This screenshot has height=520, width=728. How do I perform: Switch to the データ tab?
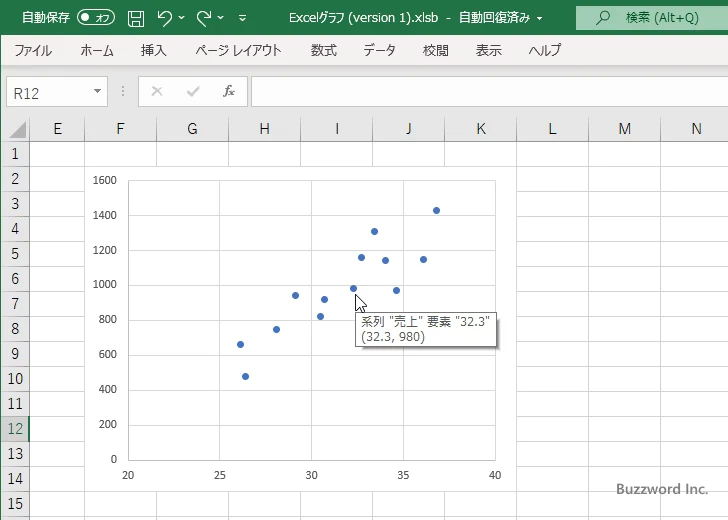(x=379, y=50)
